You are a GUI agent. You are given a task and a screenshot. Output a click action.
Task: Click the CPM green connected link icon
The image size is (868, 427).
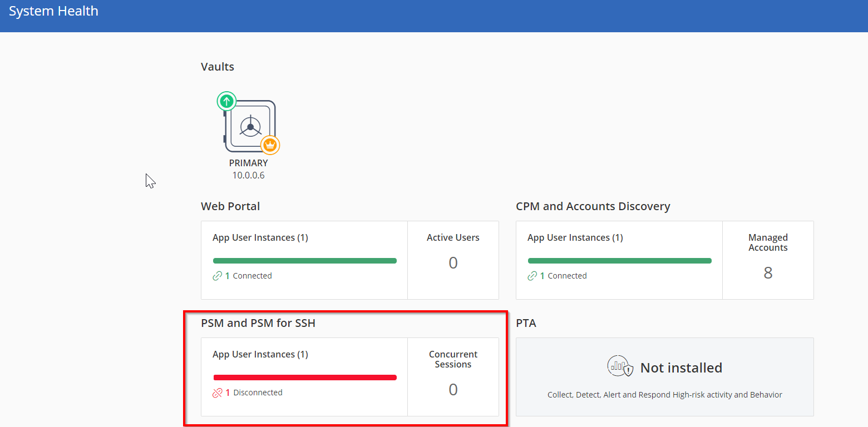click(532, 276)
